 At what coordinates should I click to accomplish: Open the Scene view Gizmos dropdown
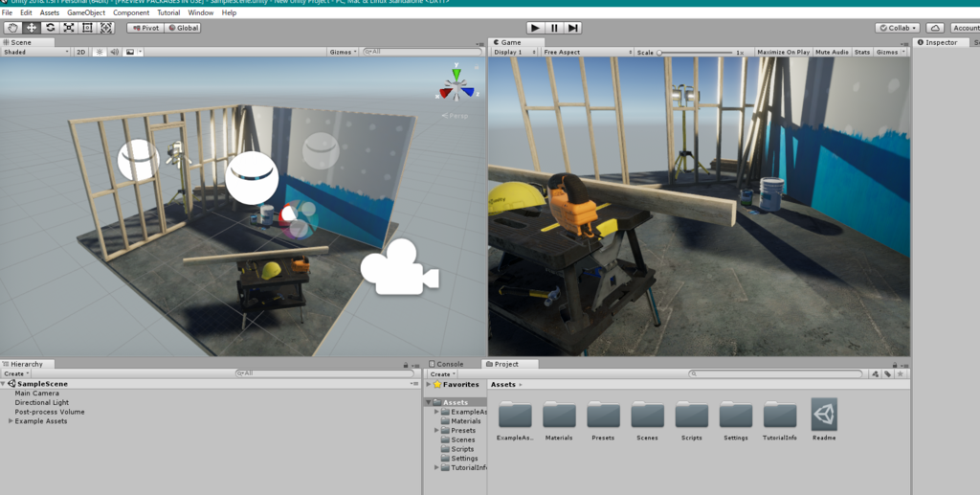344,52
